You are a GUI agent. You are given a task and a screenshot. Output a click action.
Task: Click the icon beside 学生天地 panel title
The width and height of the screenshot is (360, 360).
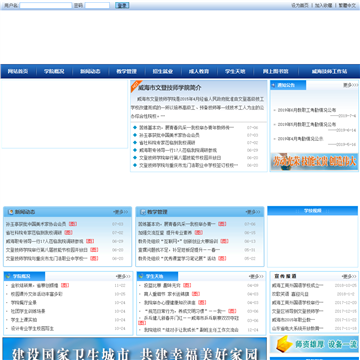pyautogui.click(x=141, y=276)
